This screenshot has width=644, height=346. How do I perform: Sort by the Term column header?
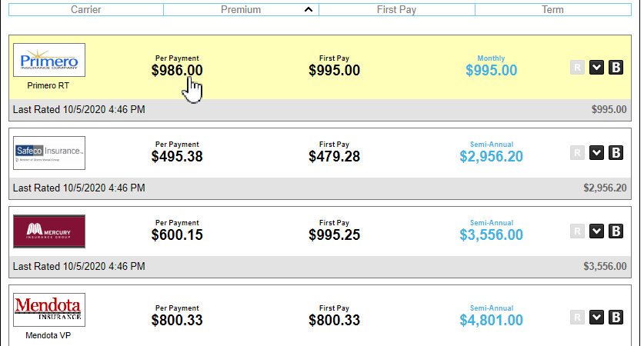tap(552, 10)
